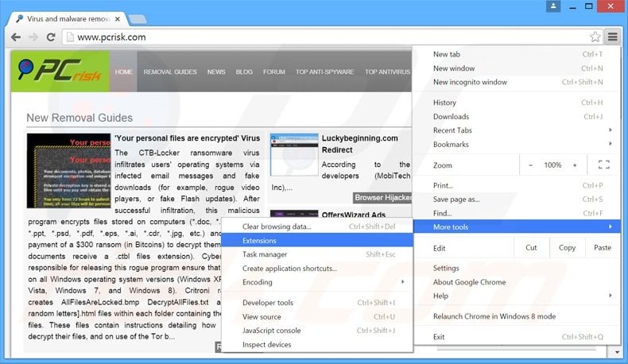The height and width of the screenshot is (364, 628).
Task: Open Task manager entry
Action: [x=317, y=254]
